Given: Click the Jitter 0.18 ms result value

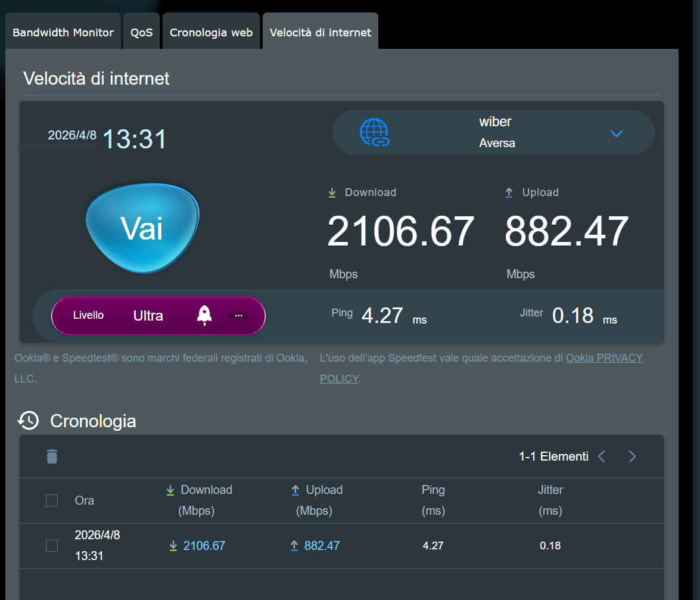Looking at the screenshot, I should (573, 315).
